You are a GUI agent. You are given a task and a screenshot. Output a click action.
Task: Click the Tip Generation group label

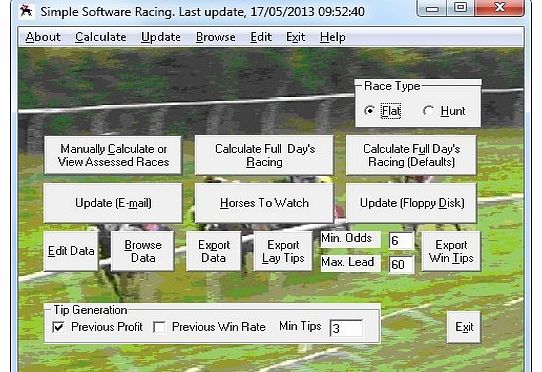coord(90,310)
